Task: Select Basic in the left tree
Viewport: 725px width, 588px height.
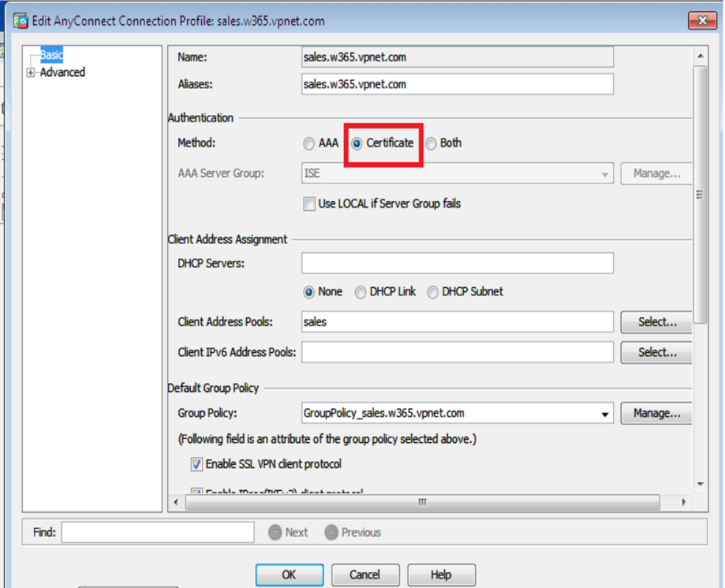Action: 52,55
